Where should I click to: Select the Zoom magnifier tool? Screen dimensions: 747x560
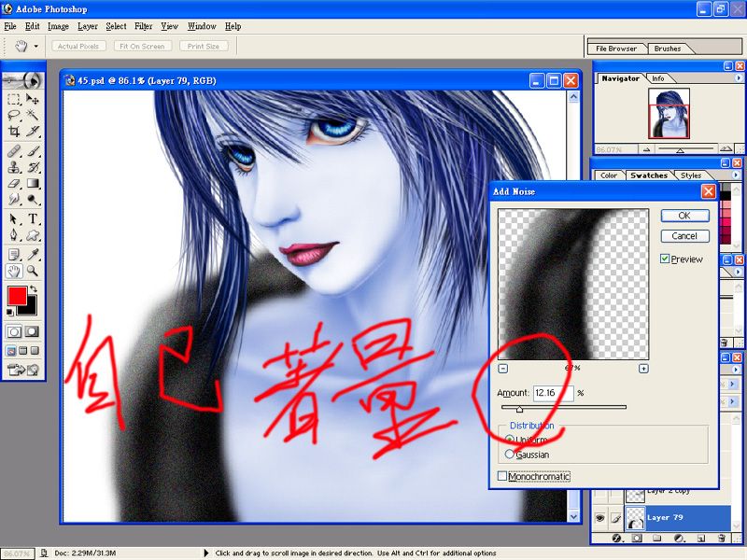(x=33, y=271)
